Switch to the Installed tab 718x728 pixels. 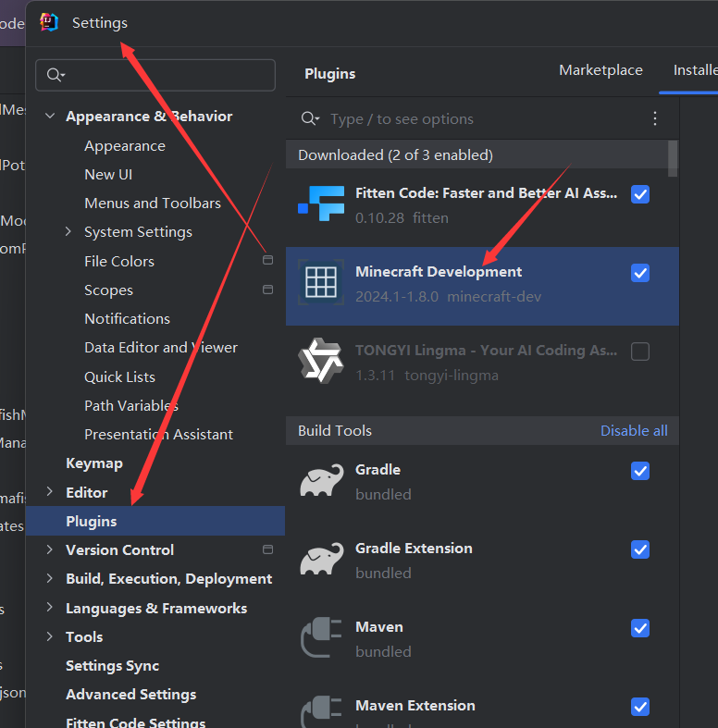coord(695,70)
